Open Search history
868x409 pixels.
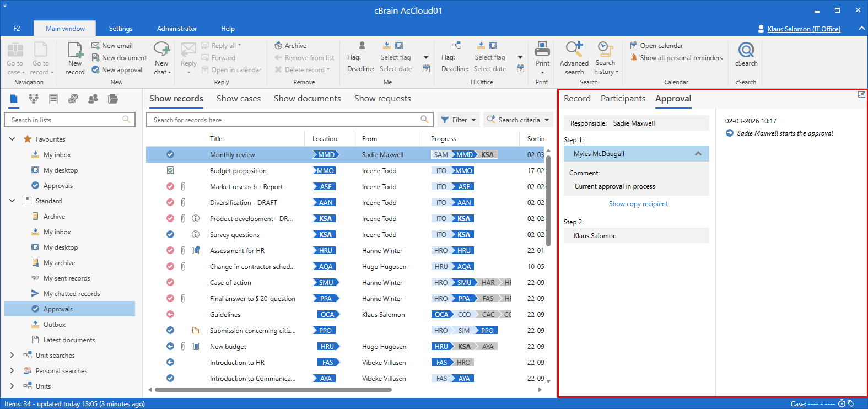[606, 58]
